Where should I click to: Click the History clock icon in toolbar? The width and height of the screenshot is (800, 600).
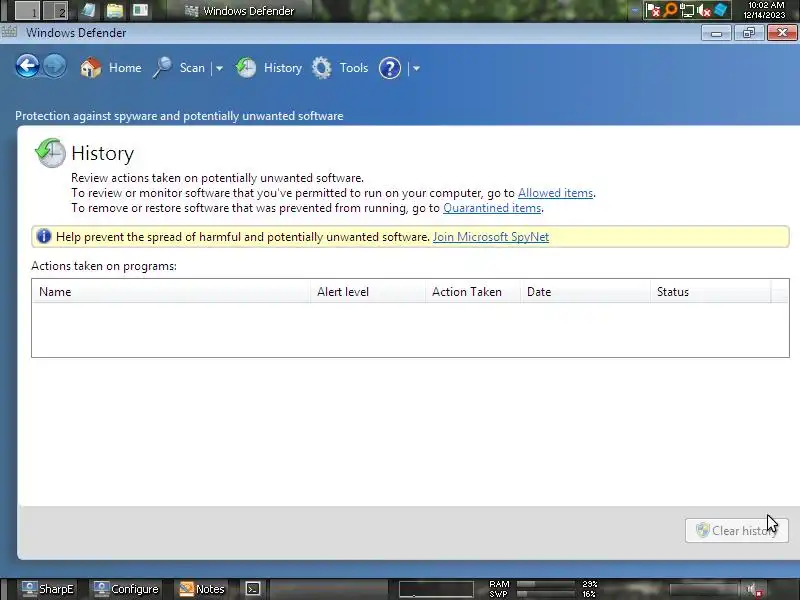coord(246,68)
